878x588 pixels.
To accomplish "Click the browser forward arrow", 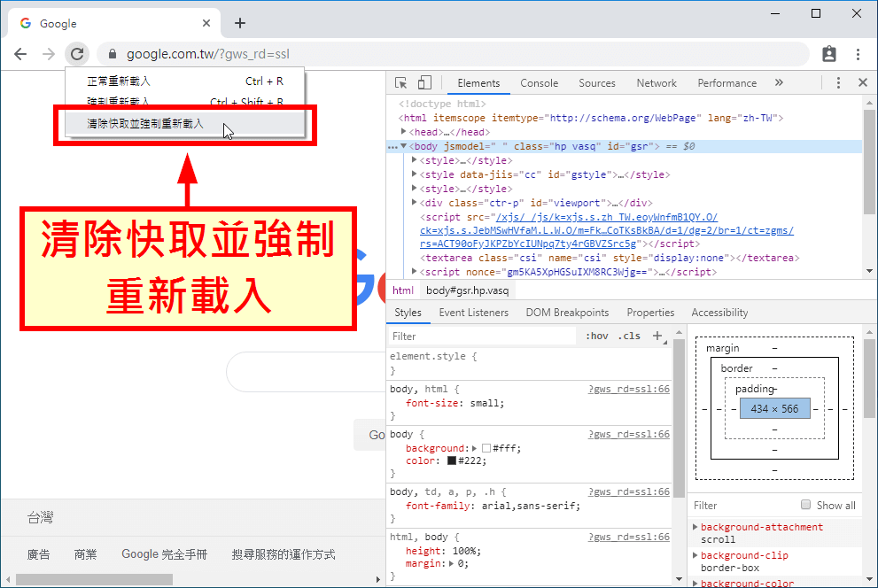I will point(49,54).
